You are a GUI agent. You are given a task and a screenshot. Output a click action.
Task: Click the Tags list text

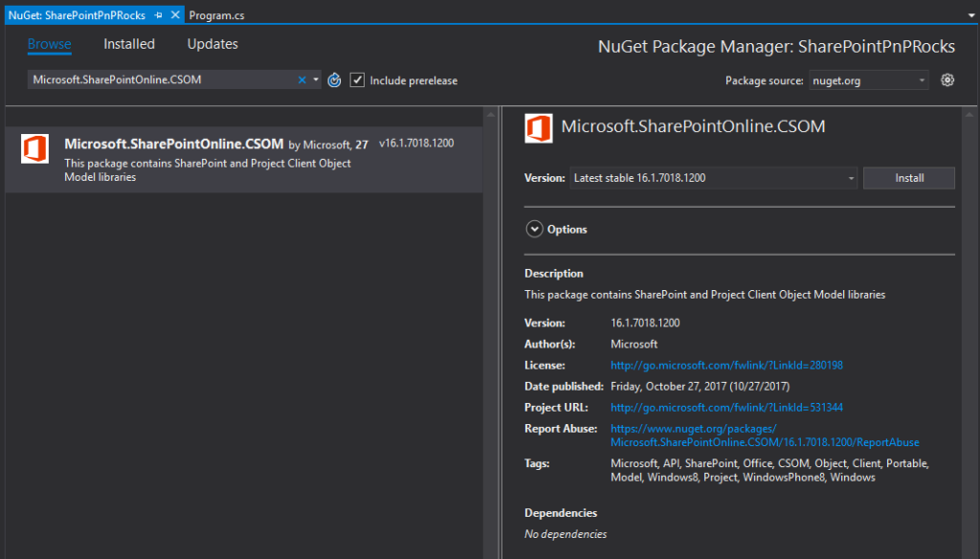click(x=770, y=470)
